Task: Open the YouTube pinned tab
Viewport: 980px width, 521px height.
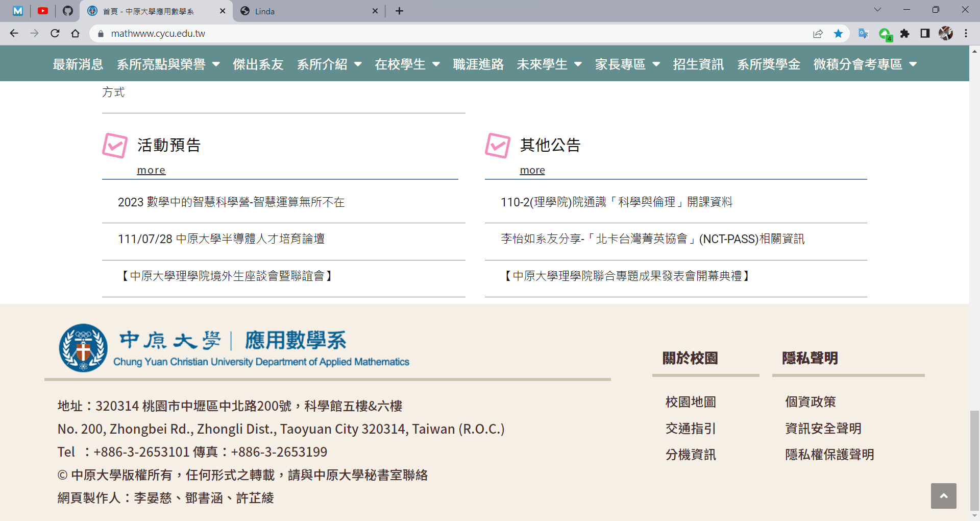Action: [43, 11]
